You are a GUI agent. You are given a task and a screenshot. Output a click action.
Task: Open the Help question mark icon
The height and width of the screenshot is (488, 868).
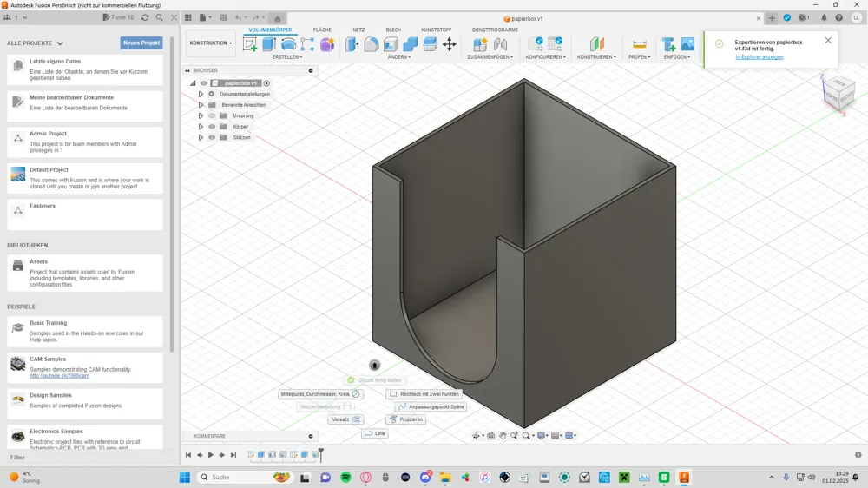(x=839, y=17)
